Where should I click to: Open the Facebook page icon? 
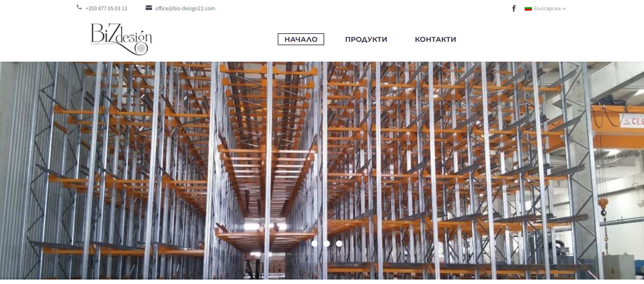click(514, 9)
